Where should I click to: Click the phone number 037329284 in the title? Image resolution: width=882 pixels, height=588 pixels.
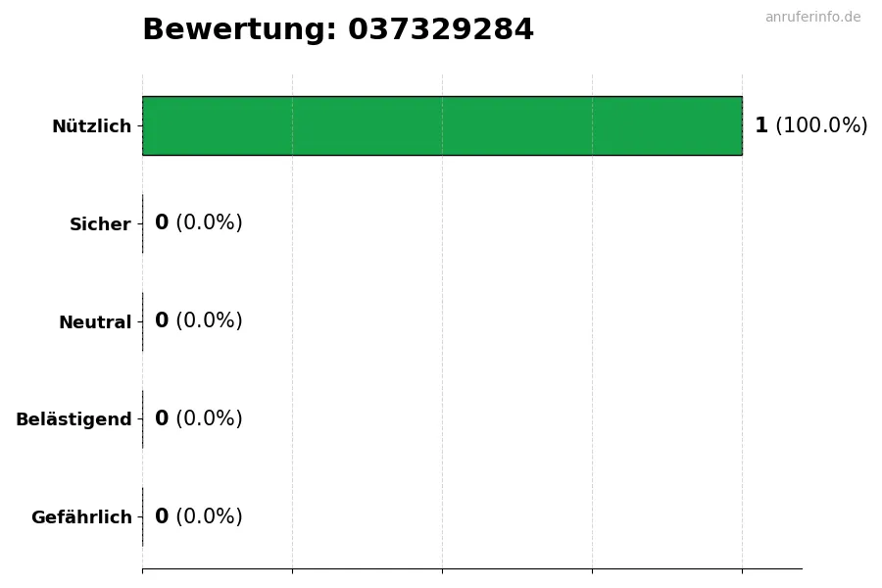(440, 30)
